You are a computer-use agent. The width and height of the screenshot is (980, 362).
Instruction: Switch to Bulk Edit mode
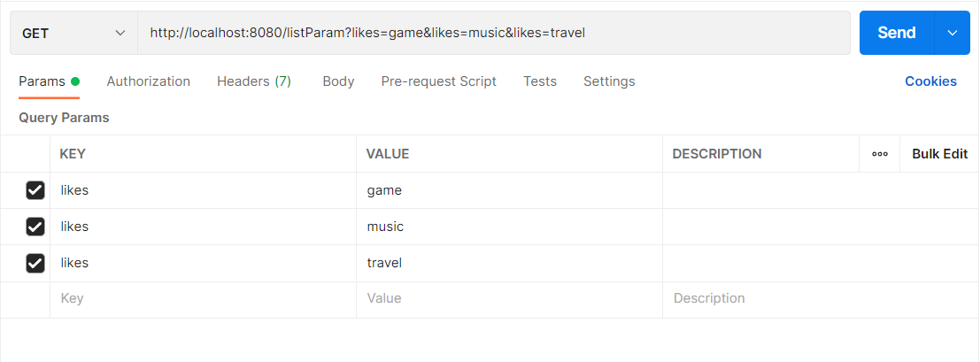[939, 154]
